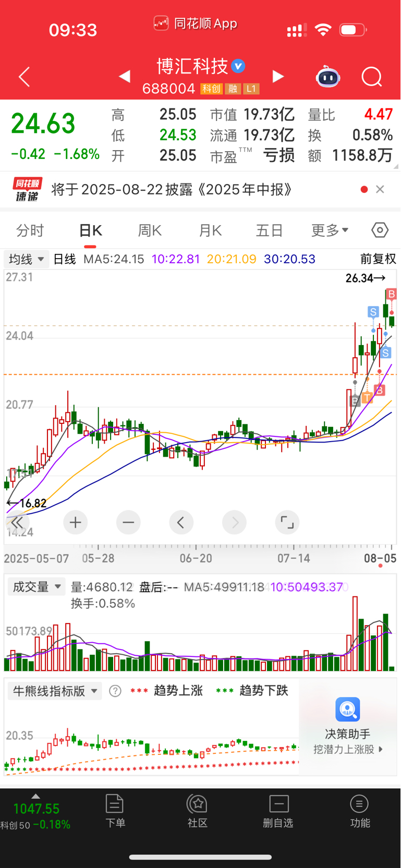This screenshot has height=868, width=401.
Task: Tap the 换手:0.58% volume label
Action: click(x=103, y=604)
